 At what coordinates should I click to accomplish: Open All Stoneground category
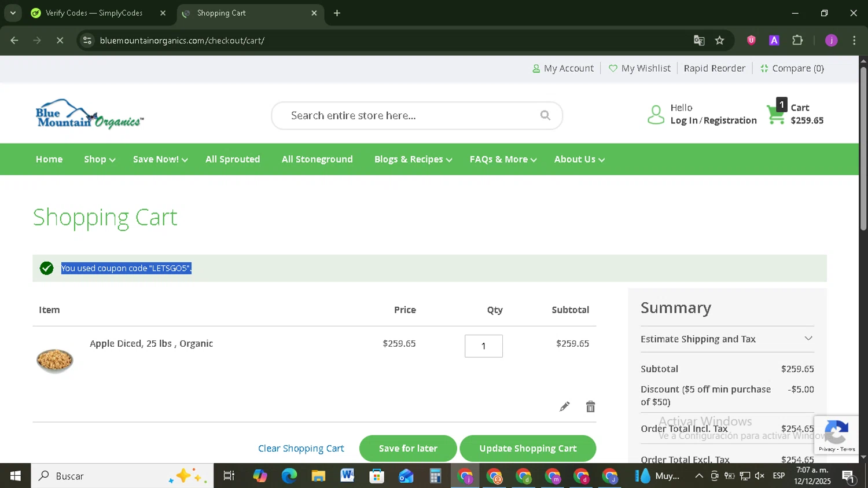click(317, 159)
